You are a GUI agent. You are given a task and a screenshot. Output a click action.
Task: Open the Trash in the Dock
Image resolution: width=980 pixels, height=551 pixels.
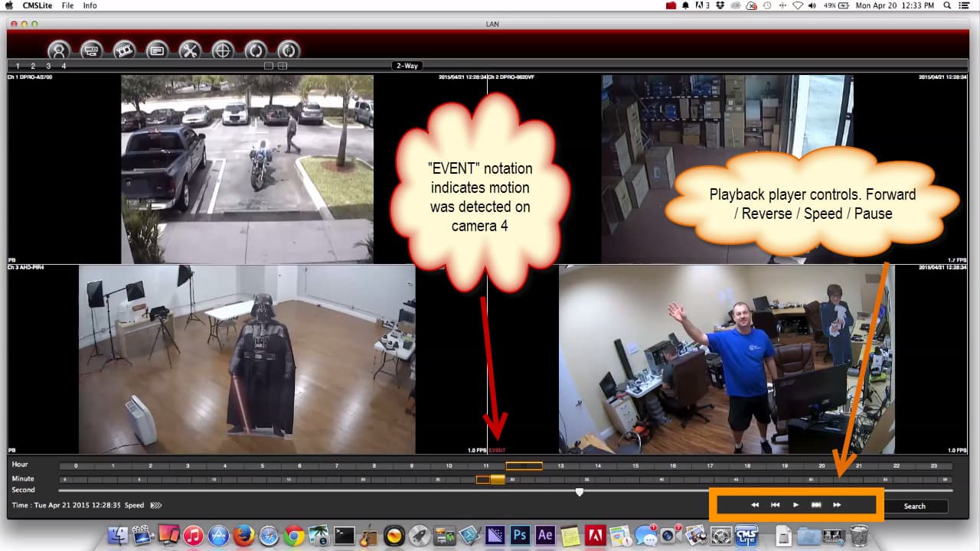coord(859,534)
